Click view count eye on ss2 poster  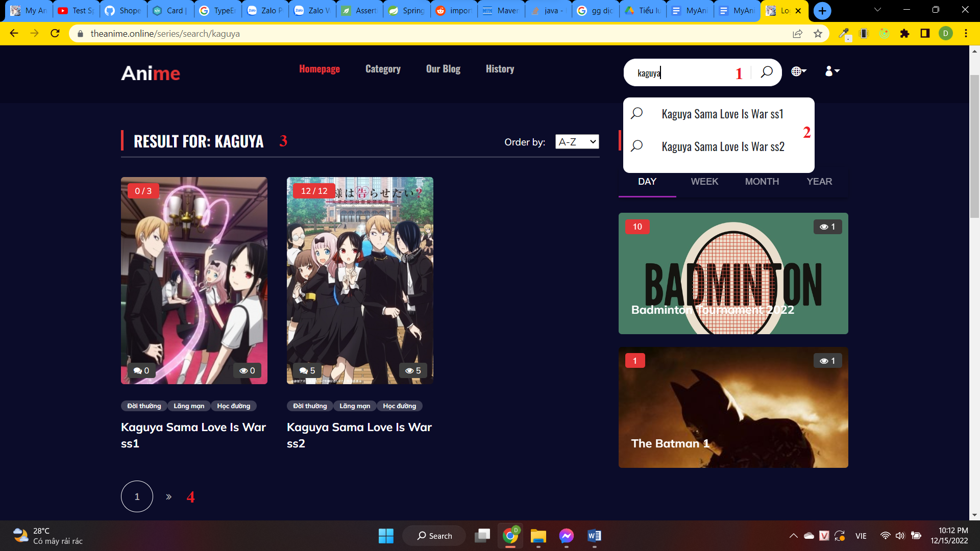[413, 371]
